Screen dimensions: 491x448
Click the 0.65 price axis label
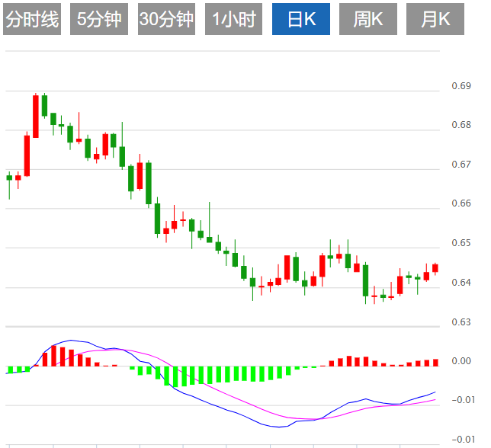(x=461, y=243)
